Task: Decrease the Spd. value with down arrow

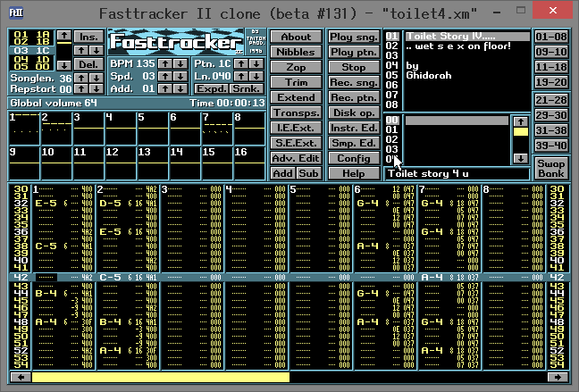Action: click(180, 76)
